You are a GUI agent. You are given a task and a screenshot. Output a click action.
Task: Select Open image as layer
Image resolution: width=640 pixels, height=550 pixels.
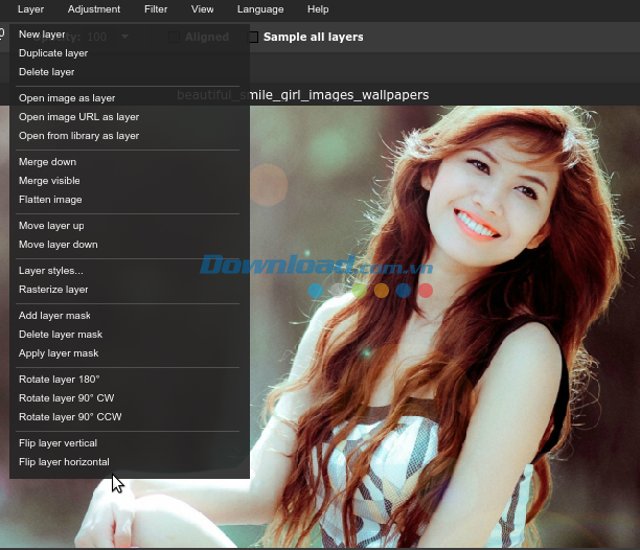[129, 98]
